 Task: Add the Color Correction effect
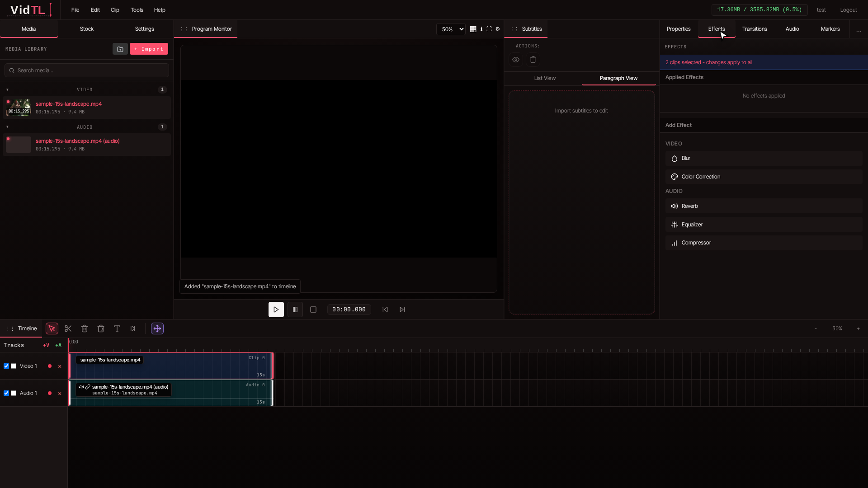click(x=764, y=177)
